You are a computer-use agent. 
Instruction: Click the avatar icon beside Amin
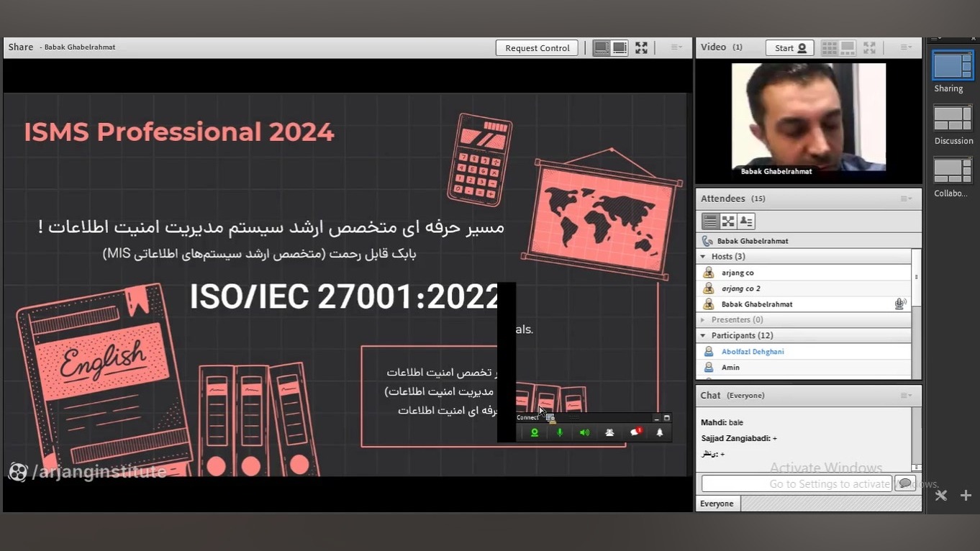pyautogui.click(x=709, y=368)
